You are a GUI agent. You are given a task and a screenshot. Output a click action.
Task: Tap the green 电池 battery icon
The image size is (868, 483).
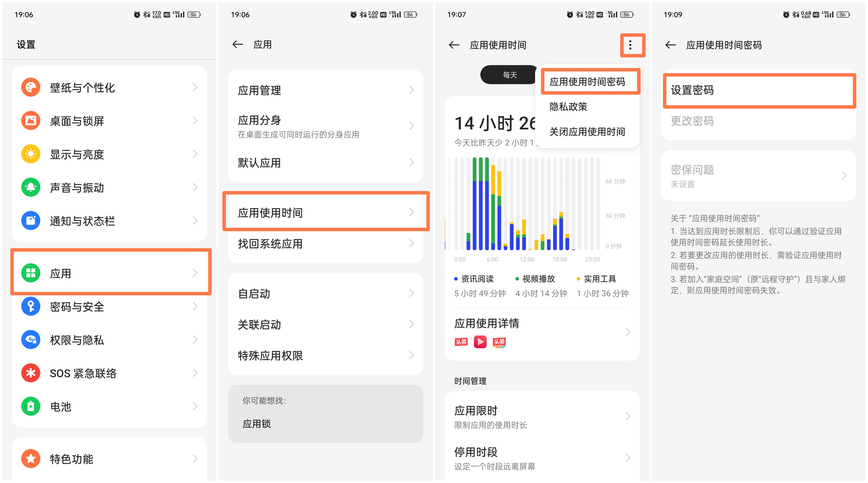pyautogui.click(x=31, y=406)
